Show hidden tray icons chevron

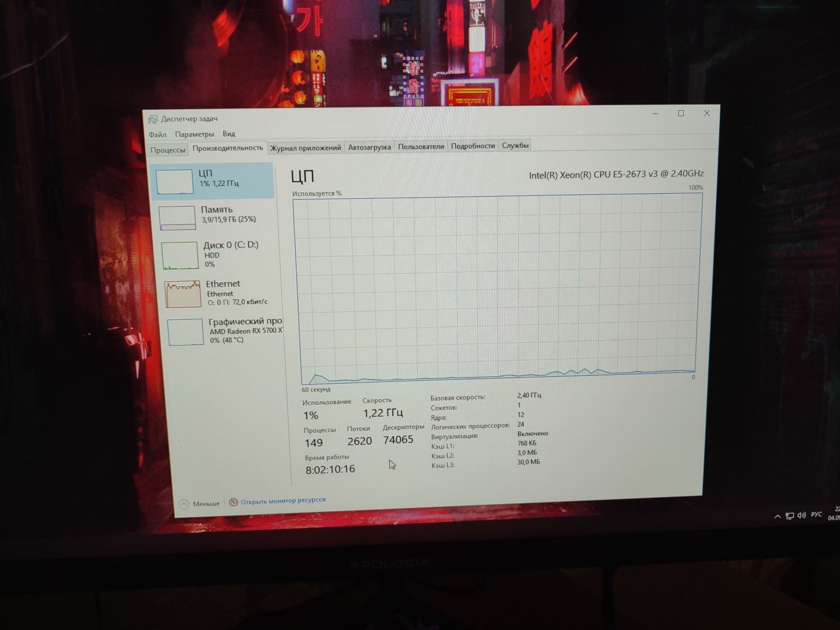point(777,516)
